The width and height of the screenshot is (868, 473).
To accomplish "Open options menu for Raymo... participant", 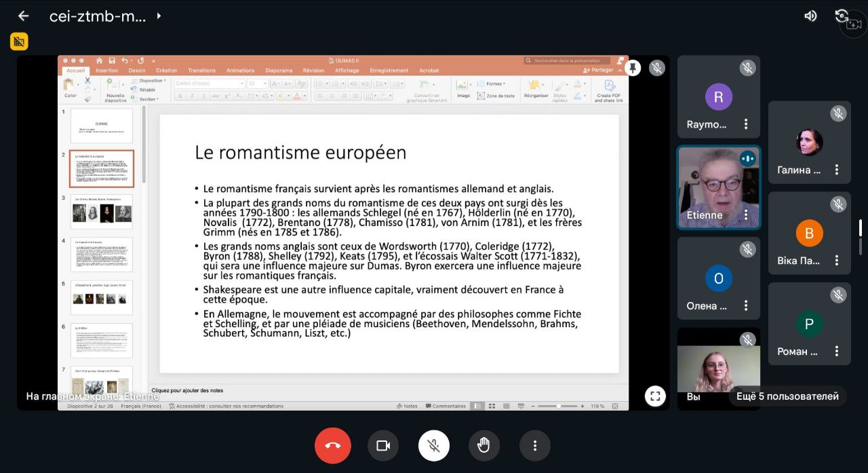I will click(x=746, y=124).
